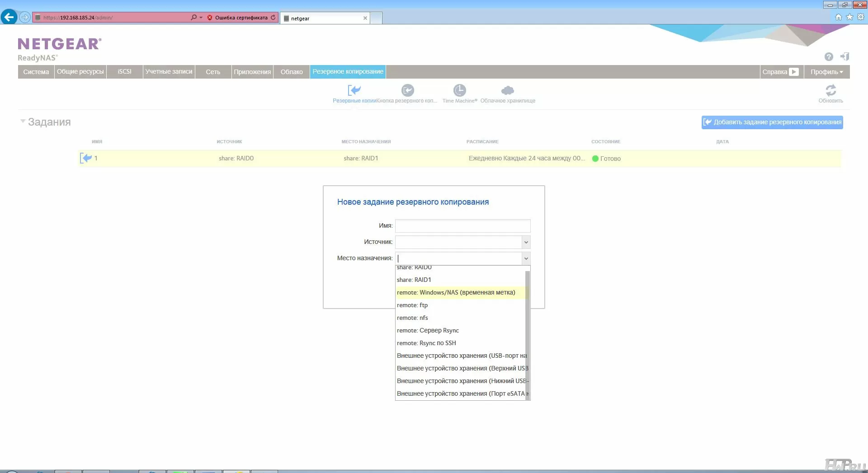Open the Time Machine clock icon
The width and height of the screenshot is (868, 473).
pos(459,91)
